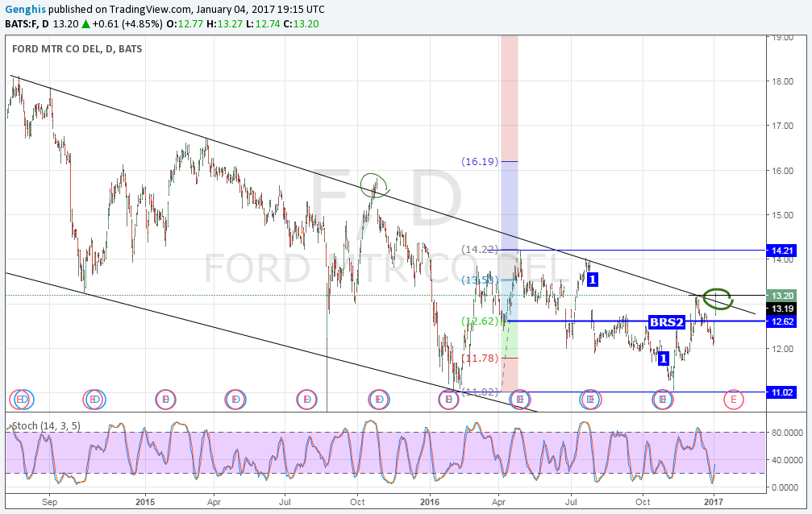Click the C:13.20 close value

[x=301, y=24]
